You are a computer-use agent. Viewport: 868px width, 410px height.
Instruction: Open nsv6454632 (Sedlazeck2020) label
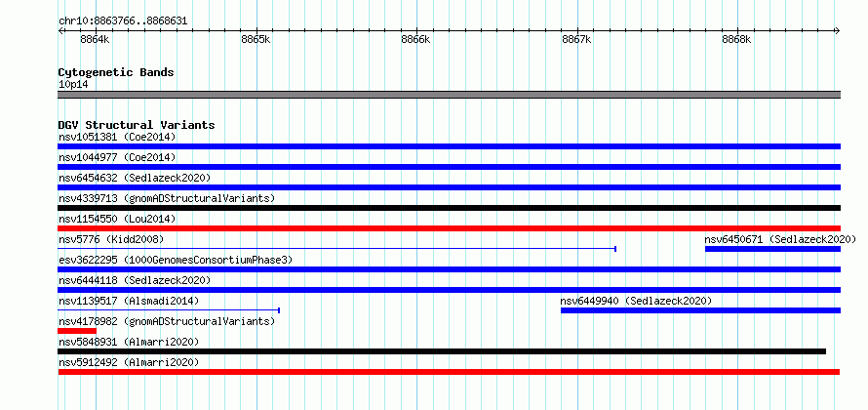pos(135,178)
